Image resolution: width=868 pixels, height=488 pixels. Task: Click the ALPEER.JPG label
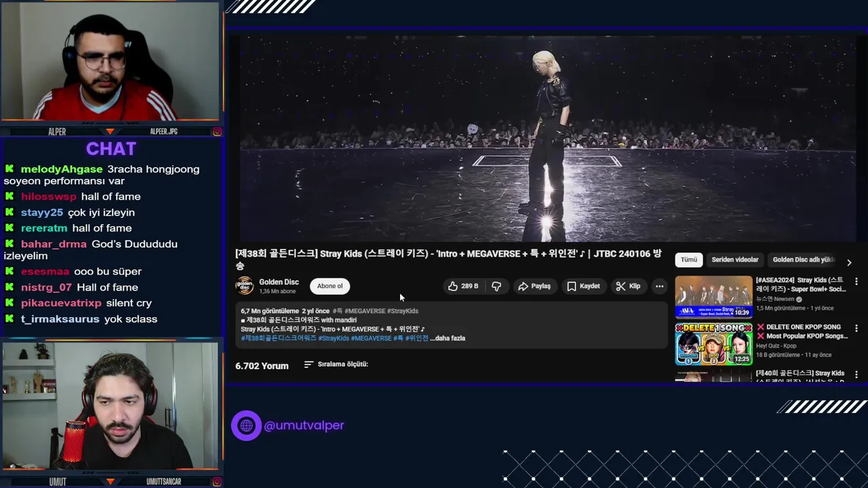(163, 131)
